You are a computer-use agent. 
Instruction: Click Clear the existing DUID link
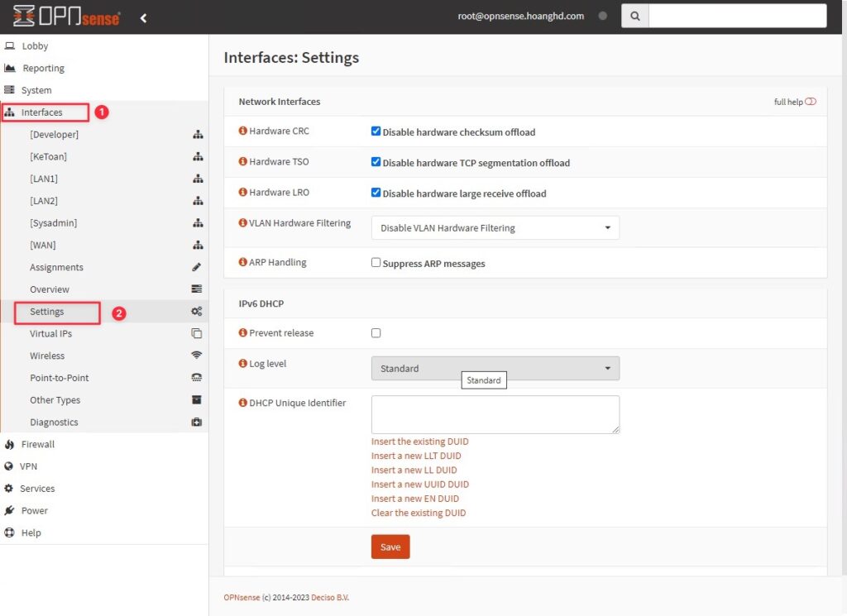pyautogui.click(x=418, y=513)
